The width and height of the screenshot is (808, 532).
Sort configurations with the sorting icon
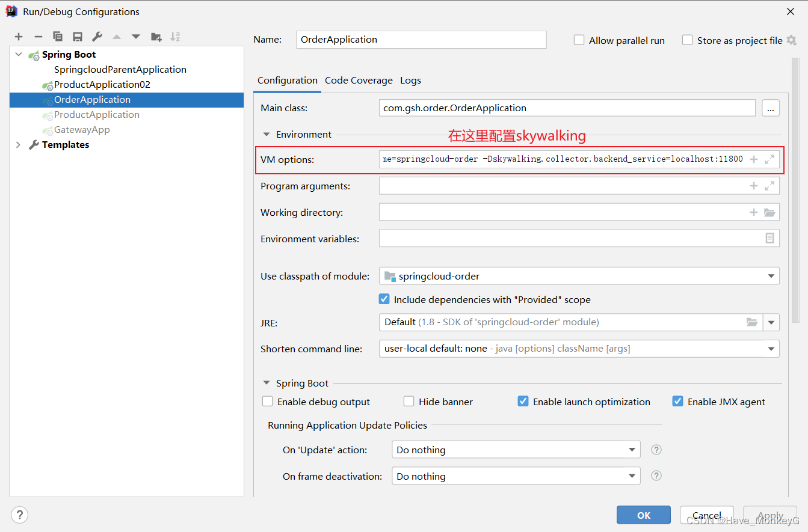(x=175, y=37)
